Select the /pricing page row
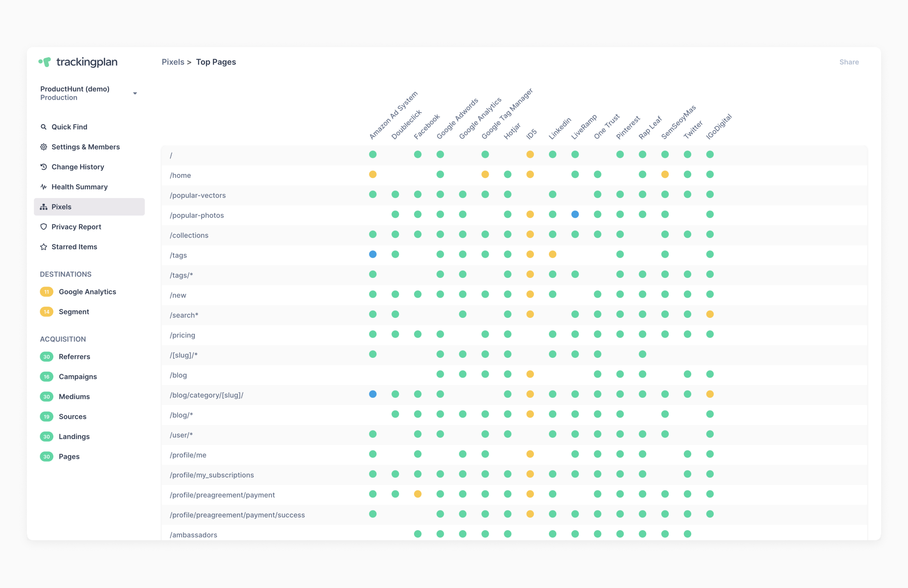 pyautogui.click(x=514, y=335)
